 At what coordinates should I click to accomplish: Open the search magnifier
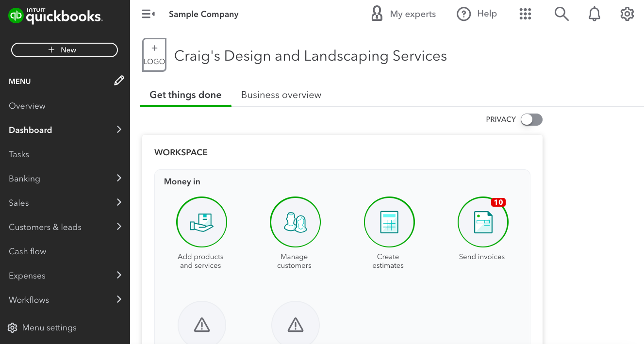[x=561, y=14]
